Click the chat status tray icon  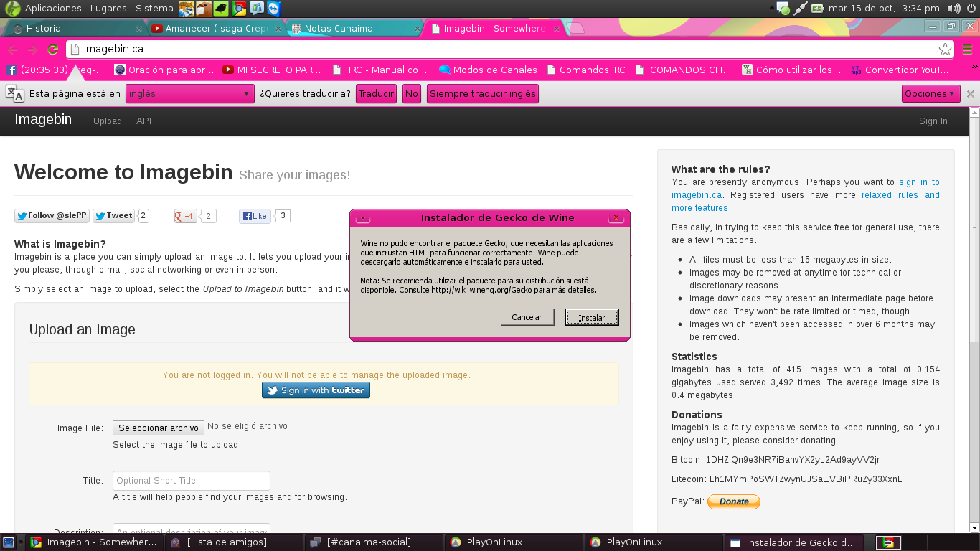(783, 9)
